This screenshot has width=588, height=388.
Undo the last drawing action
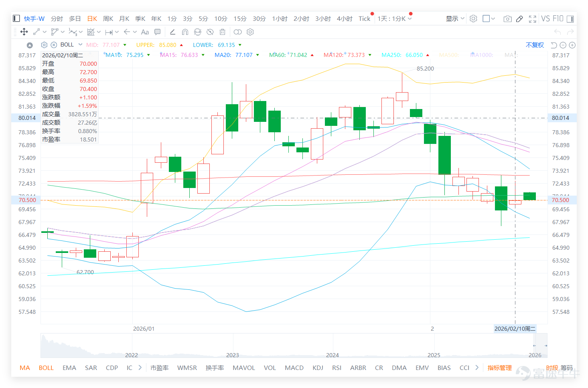[x=558, y=32]
